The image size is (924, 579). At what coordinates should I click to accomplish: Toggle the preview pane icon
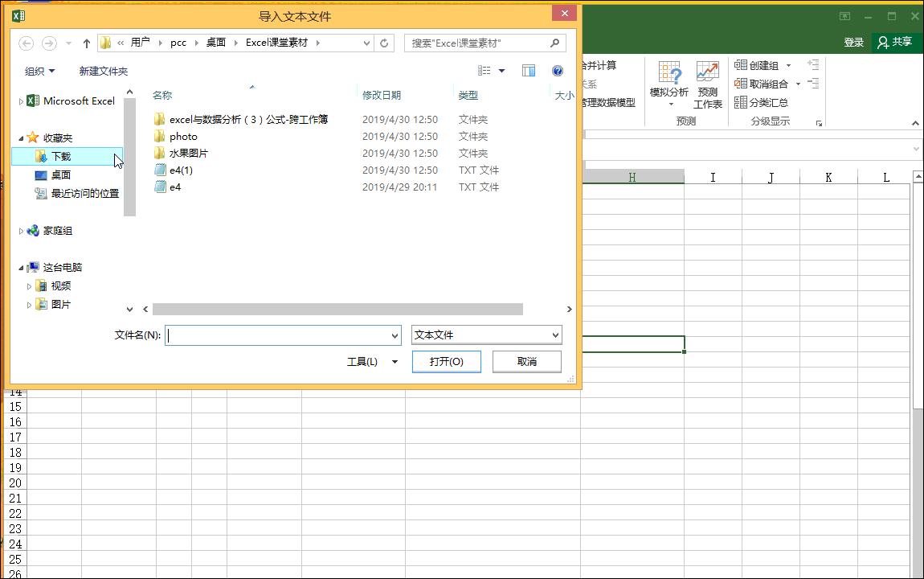click(x=529, y=71)
